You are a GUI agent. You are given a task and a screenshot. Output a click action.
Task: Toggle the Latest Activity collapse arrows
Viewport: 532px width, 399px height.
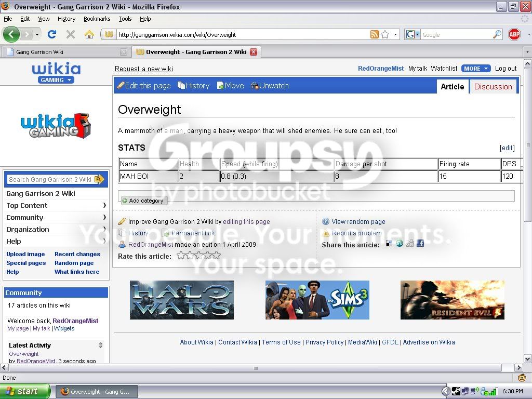100,345
